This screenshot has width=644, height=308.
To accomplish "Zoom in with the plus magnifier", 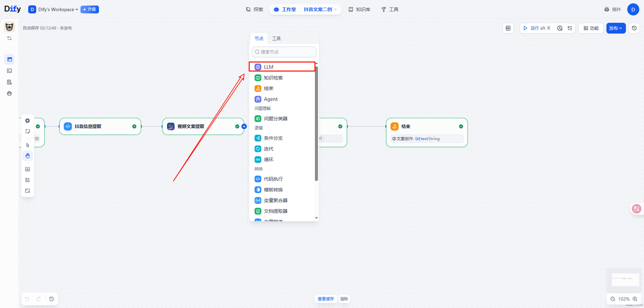I will (635, 299).
